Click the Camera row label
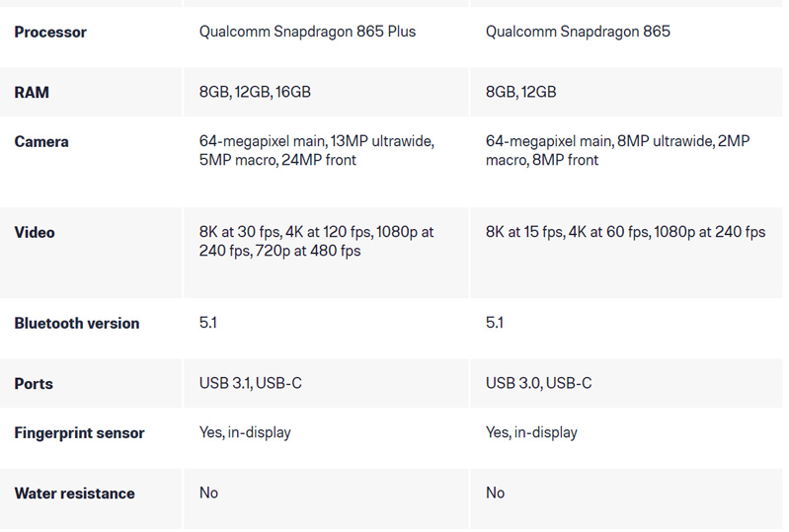The image size is (789, 532). coord(41,142)
